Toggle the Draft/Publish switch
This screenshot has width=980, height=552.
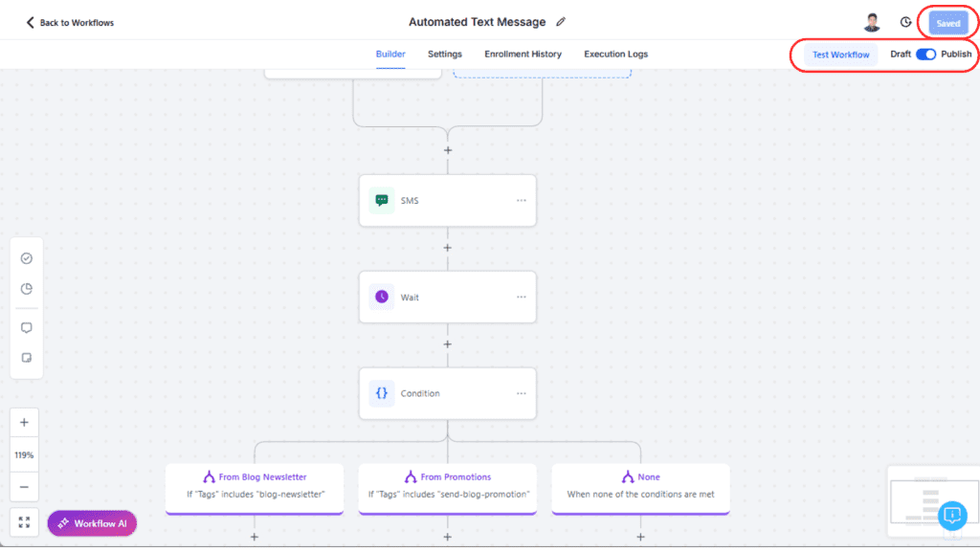click(925, 55)
